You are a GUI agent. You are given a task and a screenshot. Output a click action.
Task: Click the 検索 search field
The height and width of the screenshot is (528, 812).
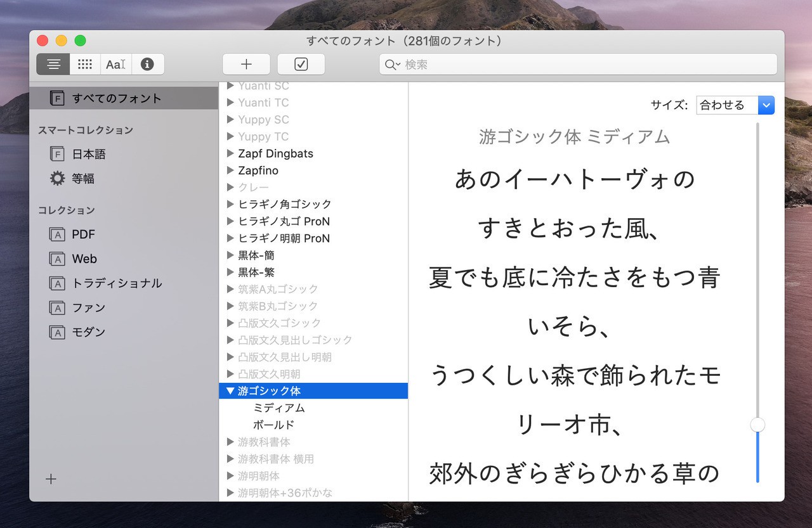(584, 64)
